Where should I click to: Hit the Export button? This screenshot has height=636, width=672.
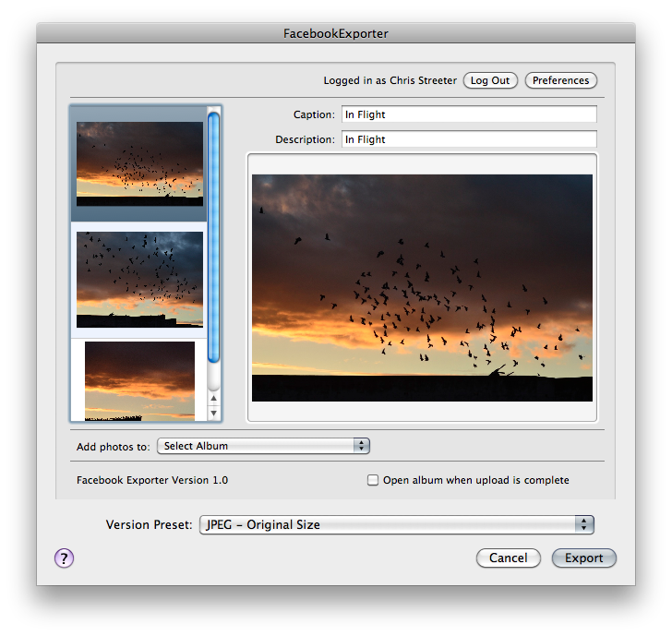[583, 558]
